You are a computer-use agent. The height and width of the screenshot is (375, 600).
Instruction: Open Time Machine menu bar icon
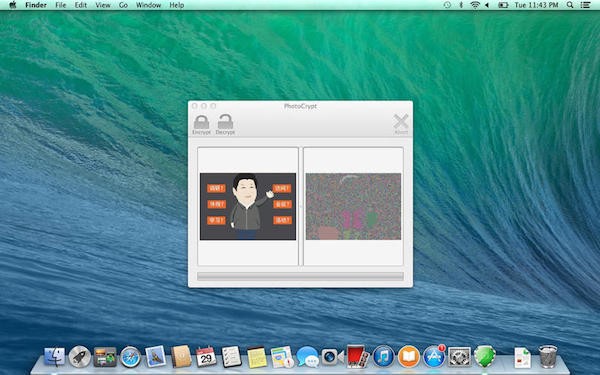click(447, 5)
